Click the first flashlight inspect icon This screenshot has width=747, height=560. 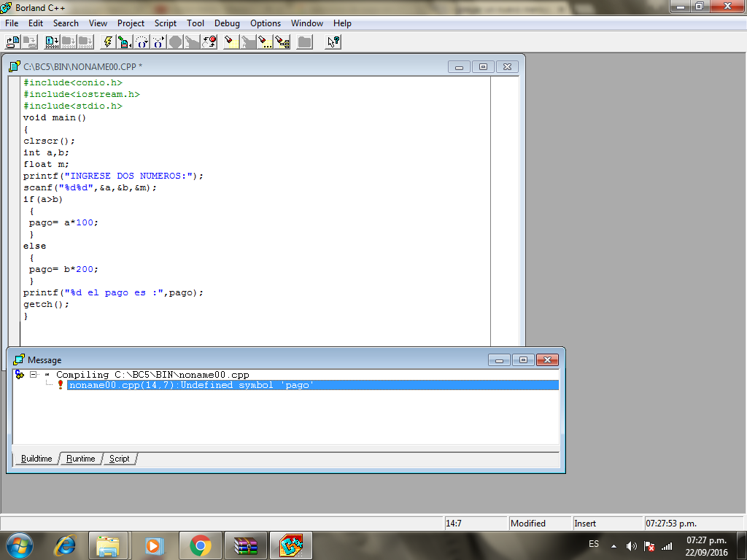click(x=231, y=42)
